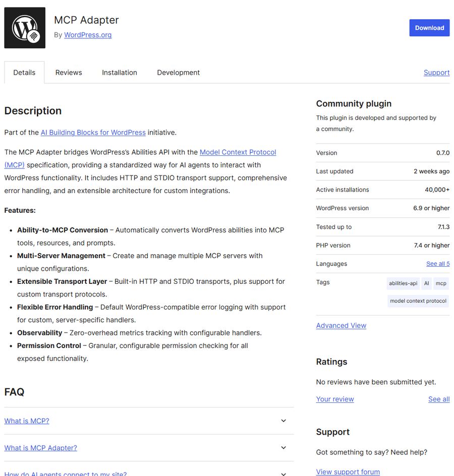This screenshot has height=476, width=454.
Task: Click the Ability-to-MCP Conversion feature text
Action: click(x=62, y=230)
